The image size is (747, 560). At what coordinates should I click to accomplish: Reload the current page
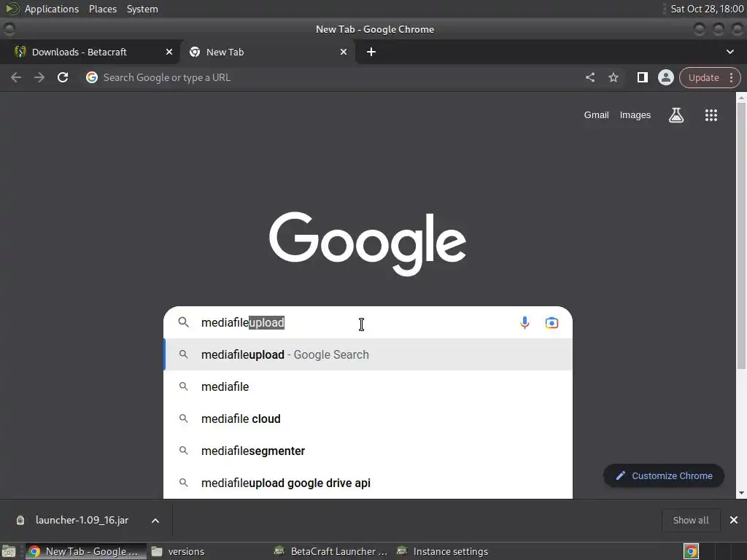(x=63, y=77)
